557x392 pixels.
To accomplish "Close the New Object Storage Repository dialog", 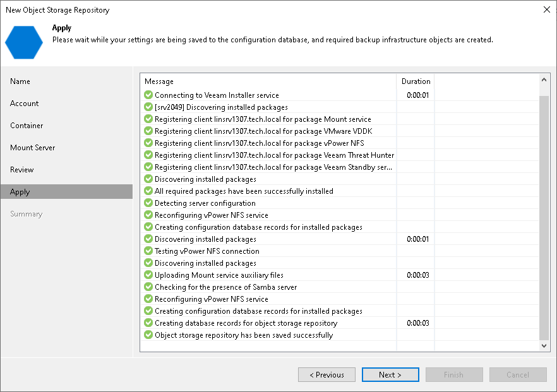I will click(x=547, y=9).
